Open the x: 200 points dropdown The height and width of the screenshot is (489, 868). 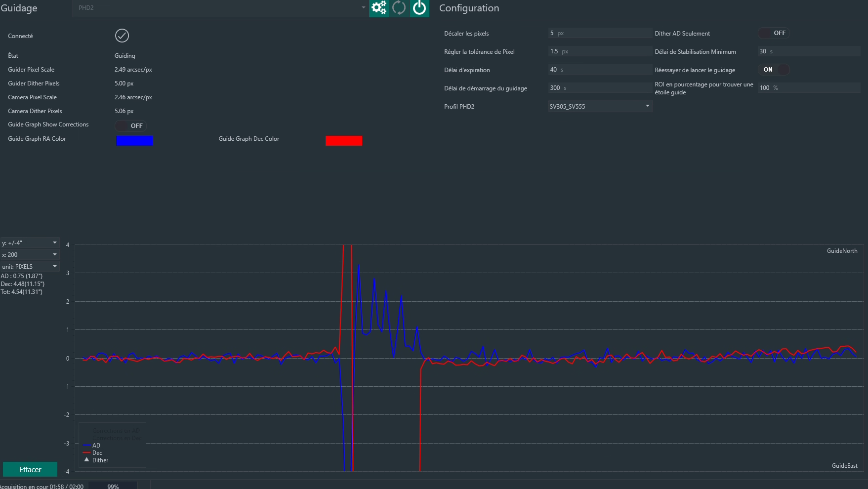(30, 255)
